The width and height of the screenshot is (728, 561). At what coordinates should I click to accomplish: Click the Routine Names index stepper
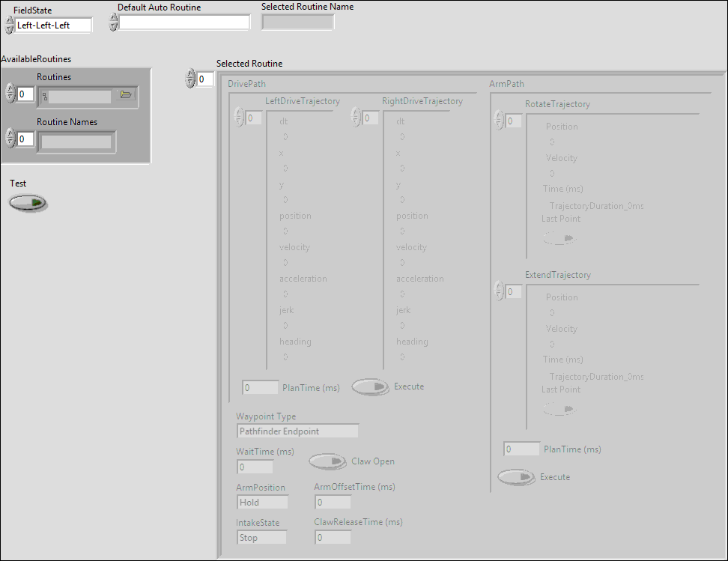click(x=8, y=139)
